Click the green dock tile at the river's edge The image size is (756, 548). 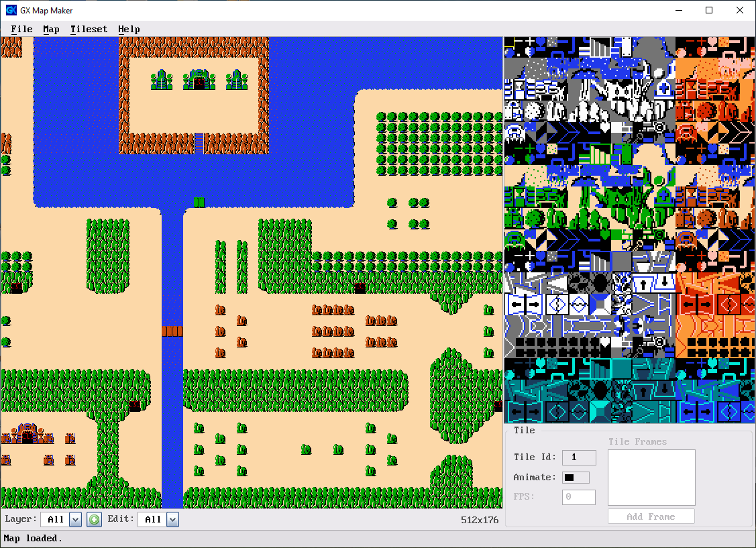tap(199, 202)
